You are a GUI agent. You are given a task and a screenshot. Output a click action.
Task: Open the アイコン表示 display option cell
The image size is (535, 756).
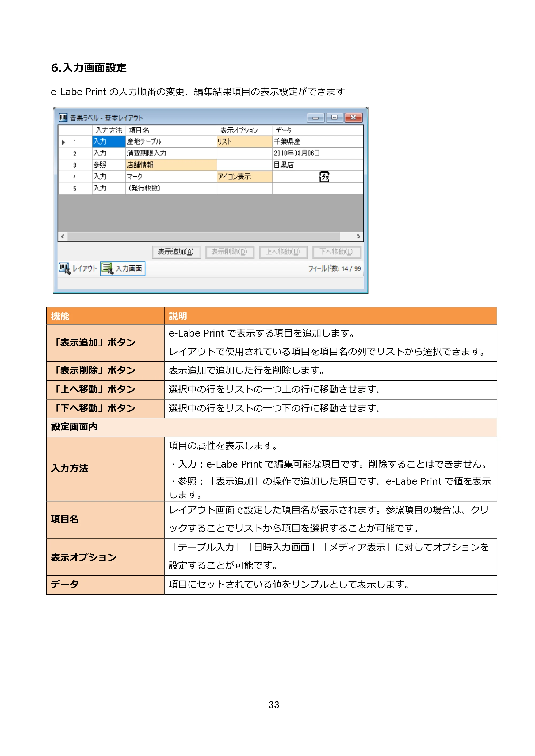click(245, 177)
